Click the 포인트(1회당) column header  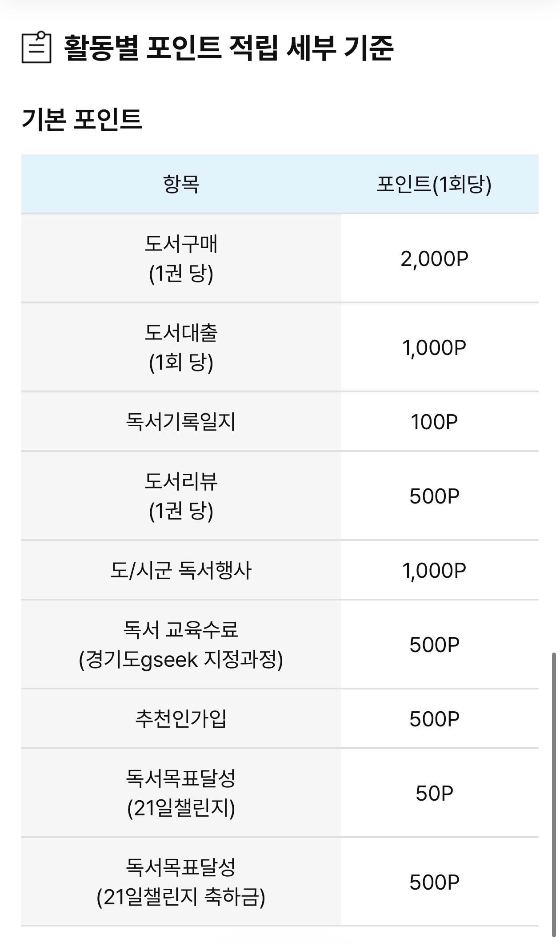tap(434, 184)
